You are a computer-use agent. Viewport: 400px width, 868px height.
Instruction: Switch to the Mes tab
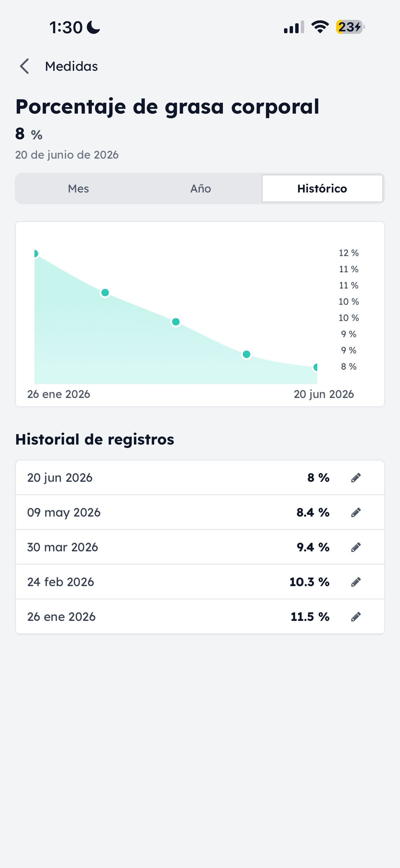pyautogui.click(x=78, y=188)
